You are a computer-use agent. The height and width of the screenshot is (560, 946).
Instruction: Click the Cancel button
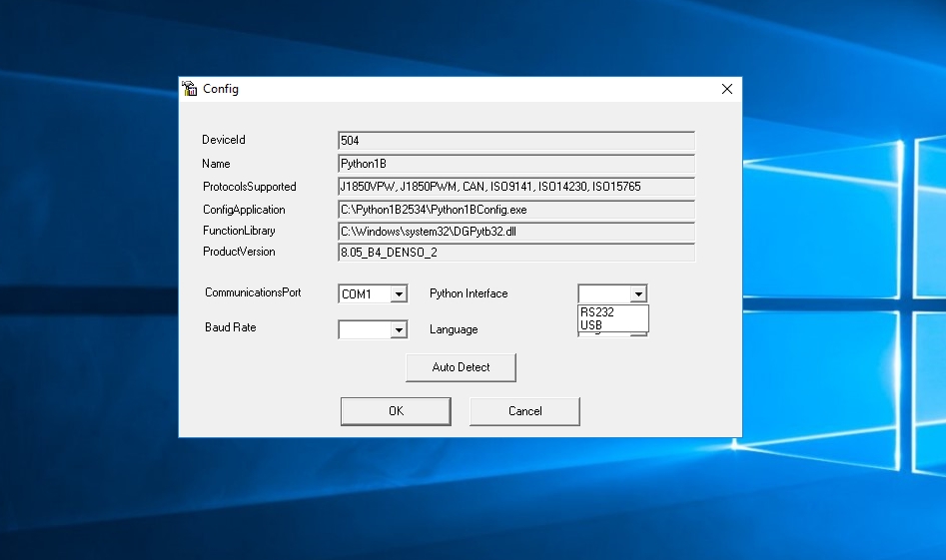click(x=524, y=411)
